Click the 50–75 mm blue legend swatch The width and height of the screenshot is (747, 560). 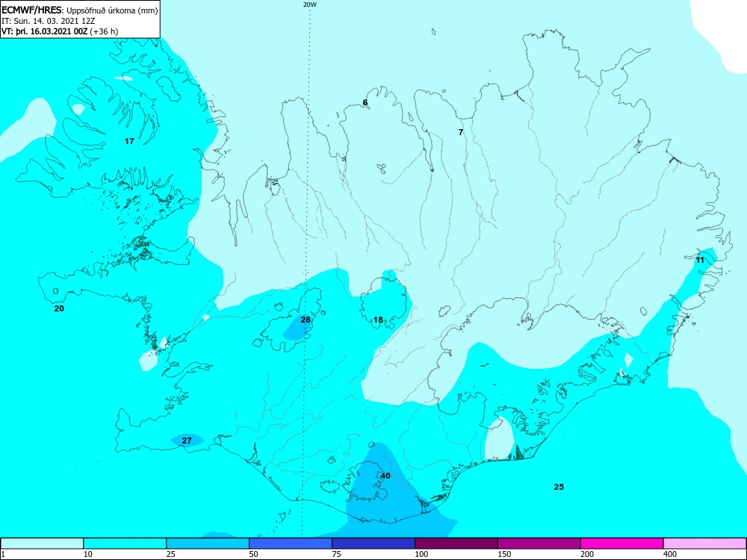291,544
